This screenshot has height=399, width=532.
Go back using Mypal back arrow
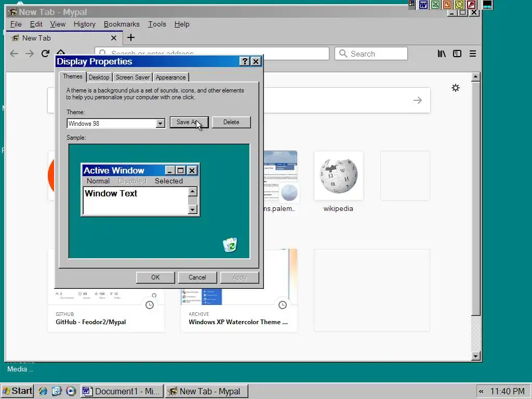pos(14,54)
